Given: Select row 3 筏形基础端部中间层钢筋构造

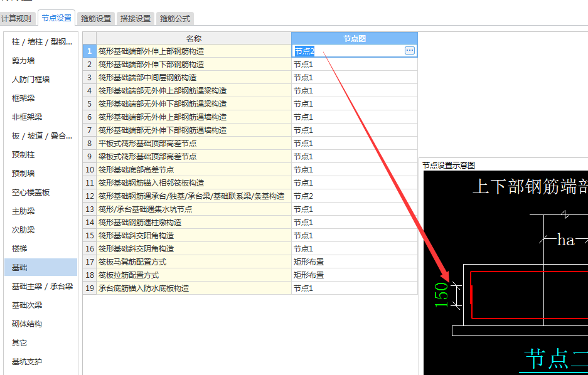Looking at the screenshot, I should (x=194, y=77).
